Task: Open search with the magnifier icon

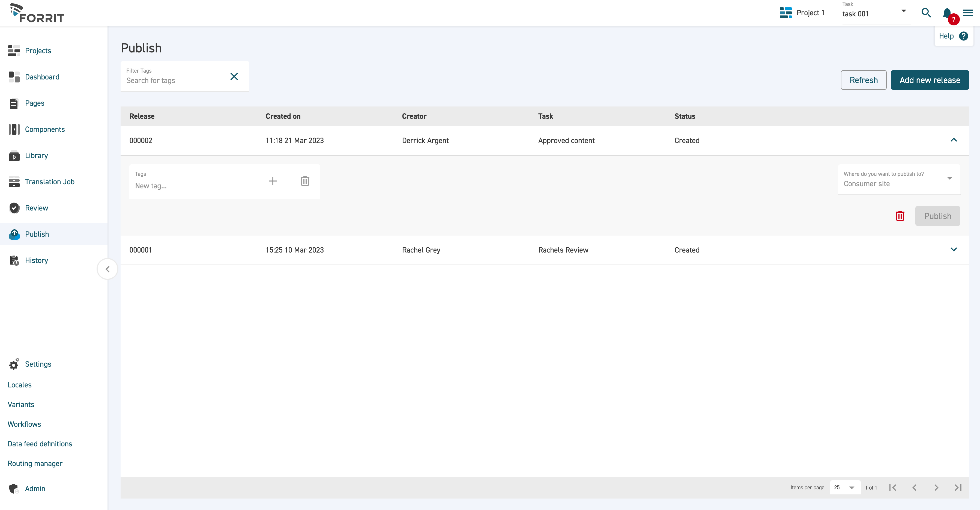Action: (x=926, y=13)
